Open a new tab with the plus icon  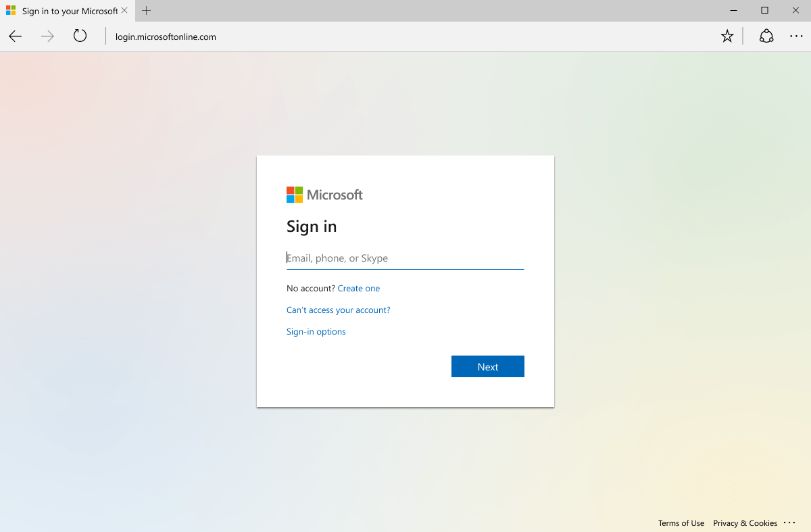(x=147, y=11)
